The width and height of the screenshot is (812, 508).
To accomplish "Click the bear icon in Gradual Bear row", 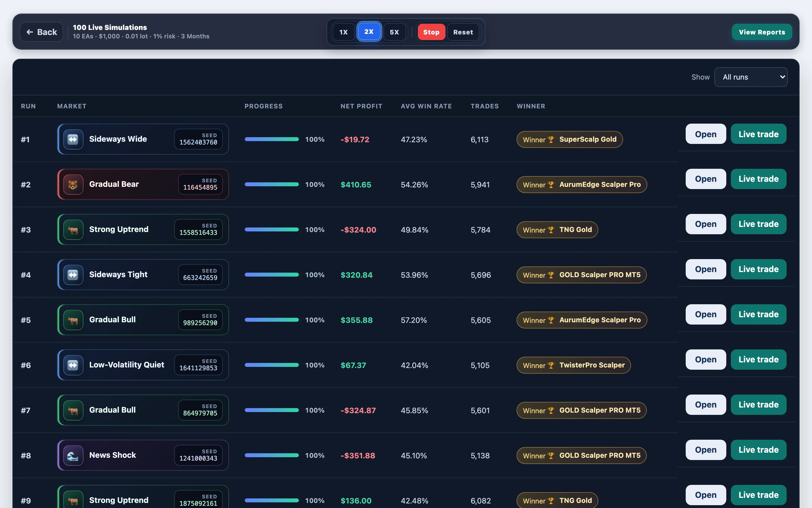I will click(x=73, y=185).
